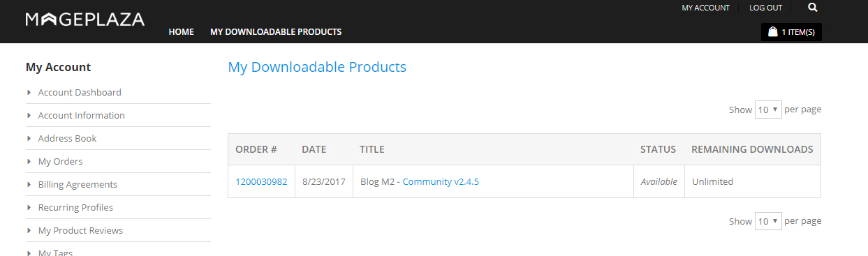The image size is (868, 256).
Task: Open the shopping bag cart icon
Action: pos(772,31)
